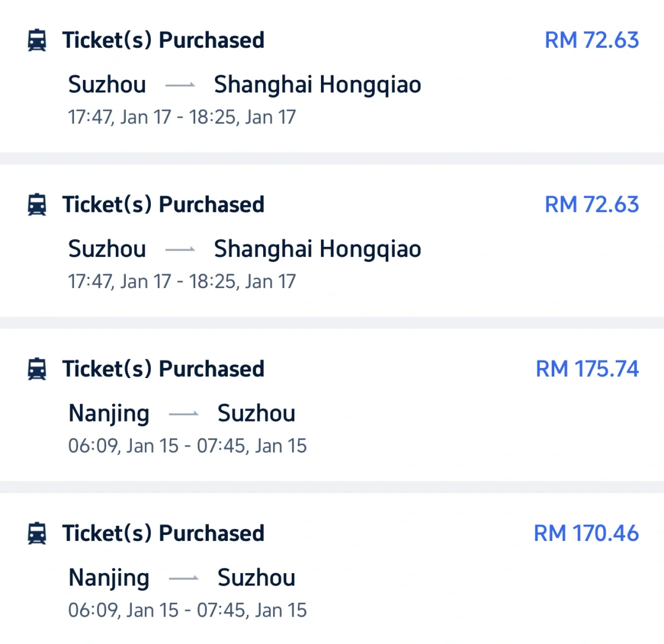Select the second RM 72.63 price

pos(591,205)
